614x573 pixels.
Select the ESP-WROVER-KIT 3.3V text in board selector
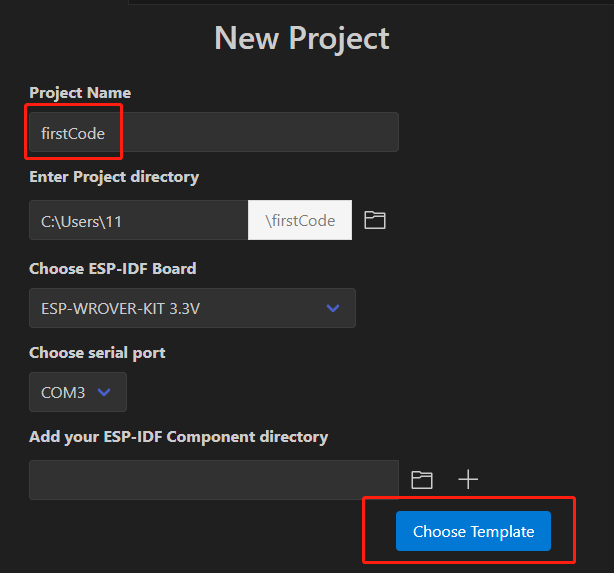click(121, 308)
